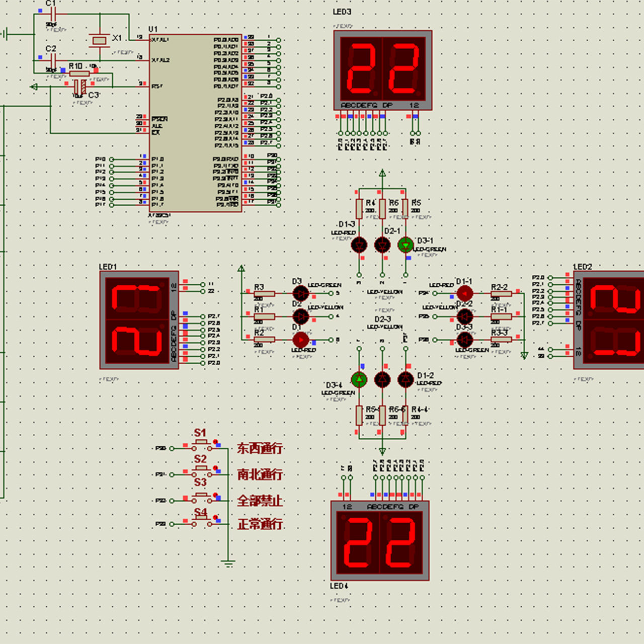Select the U1 microcontroller chip
The width and height of the screenshot is (644, 644).
195,123
